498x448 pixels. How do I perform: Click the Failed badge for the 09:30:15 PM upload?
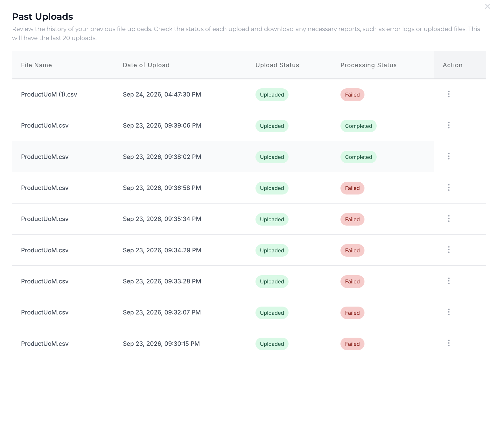pyautogui.click(x=352, y=344)
